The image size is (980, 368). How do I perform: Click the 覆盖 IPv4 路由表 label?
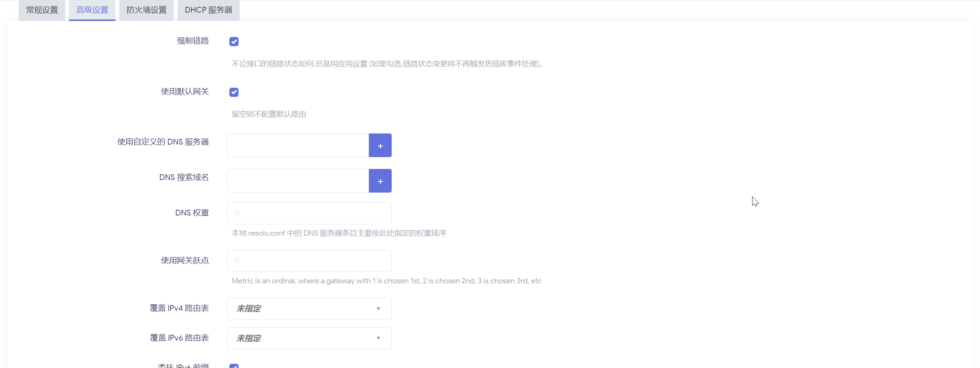(x=179, y=308)
